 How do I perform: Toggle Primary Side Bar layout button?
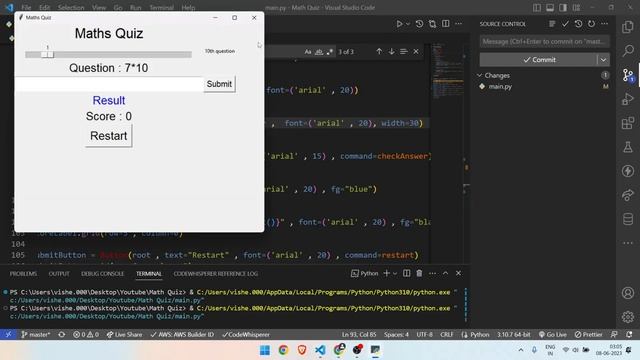click(537, 7)
